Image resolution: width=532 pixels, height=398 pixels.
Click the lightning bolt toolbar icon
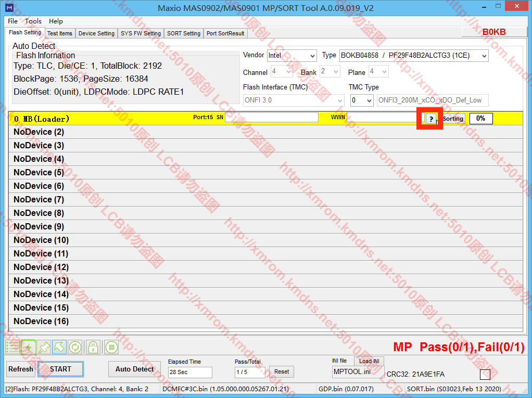[29, 347]
